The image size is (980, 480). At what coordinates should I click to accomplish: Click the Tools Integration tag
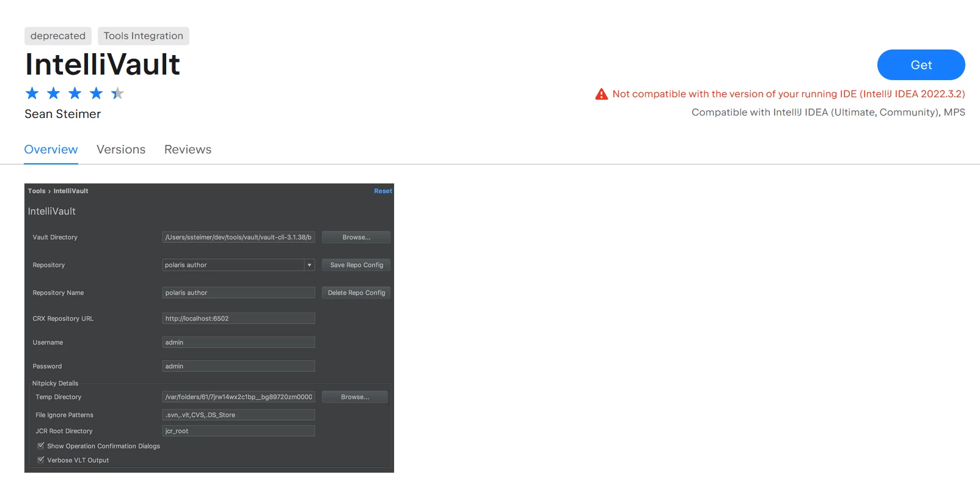pos(144,36)
